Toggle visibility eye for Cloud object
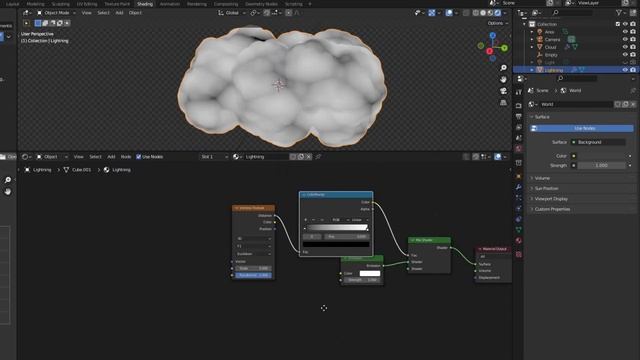The height and width of the screenshot is (360, 640). click(625, 47)
